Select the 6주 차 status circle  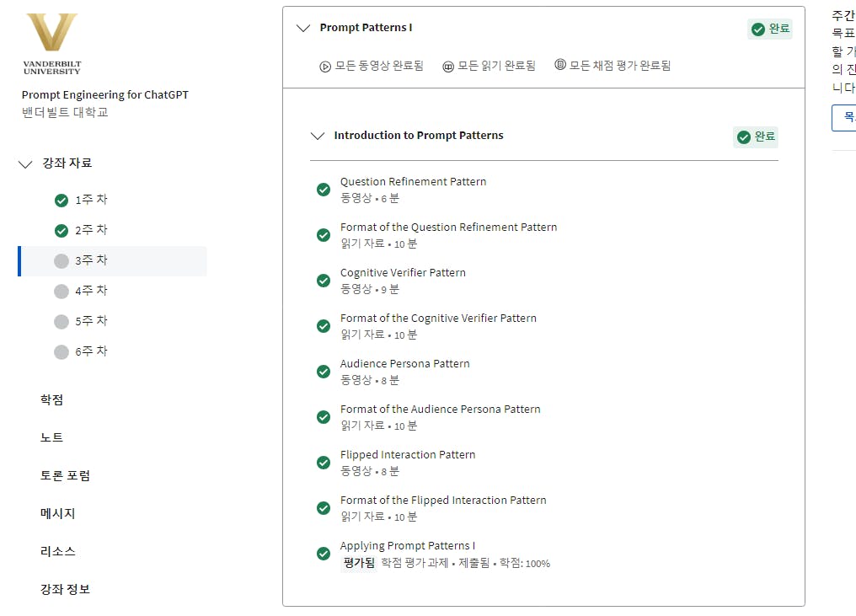(x=61, y=352)
